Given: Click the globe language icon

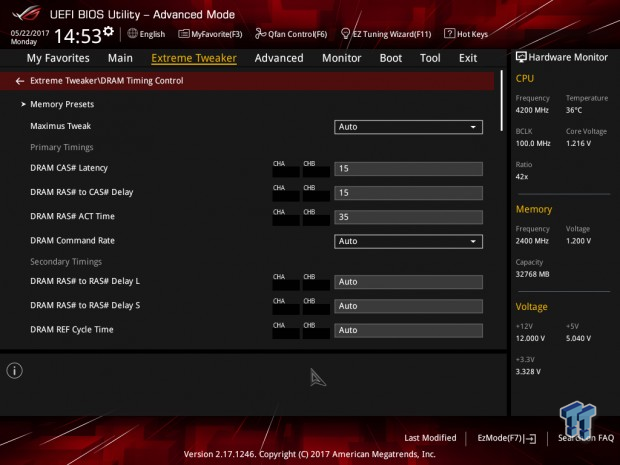Looking at the screenshot, I should coord(132,34).
